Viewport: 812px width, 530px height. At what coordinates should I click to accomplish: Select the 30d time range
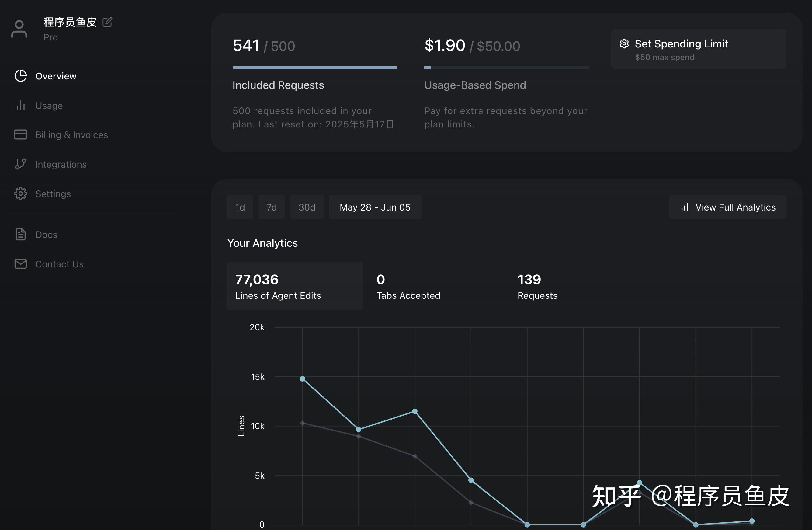pyautogui.click(x=307, y=207)
